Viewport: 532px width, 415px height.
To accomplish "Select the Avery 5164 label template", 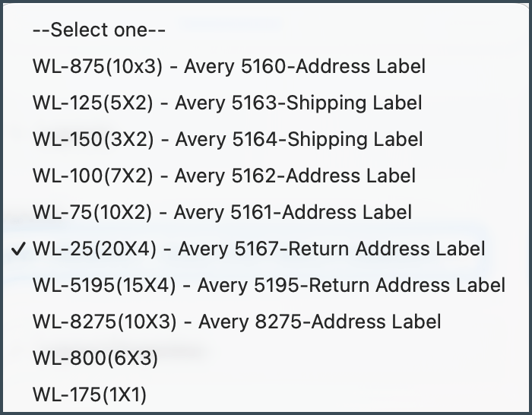I will point(227,139).
